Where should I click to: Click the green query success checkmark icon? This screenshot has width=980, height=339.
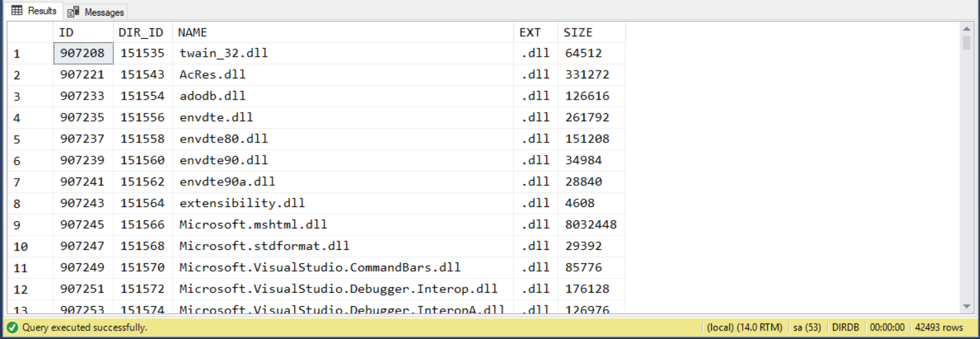[12, 328]
